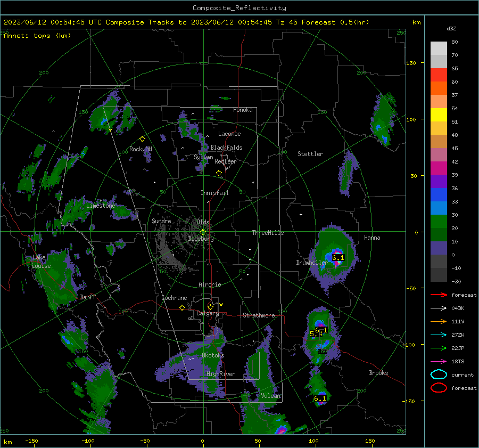
Task: Click the ThreeHills label
Action: [x=268, y=233]
